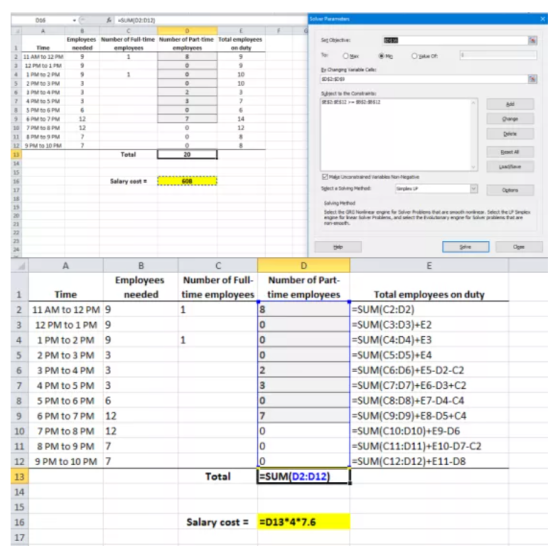560x546 pixels.
Task: Click the yellow 608 salary cost cell
Action: (x=187, y=181)
